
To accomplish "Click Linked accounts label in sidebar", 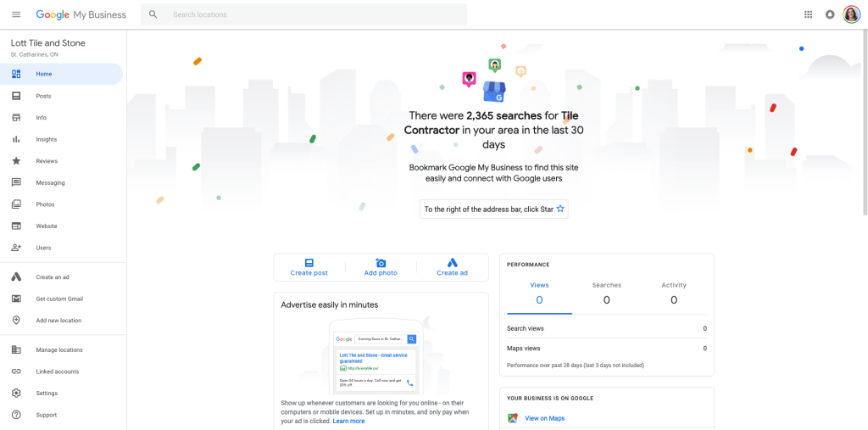I will (58, 371).
